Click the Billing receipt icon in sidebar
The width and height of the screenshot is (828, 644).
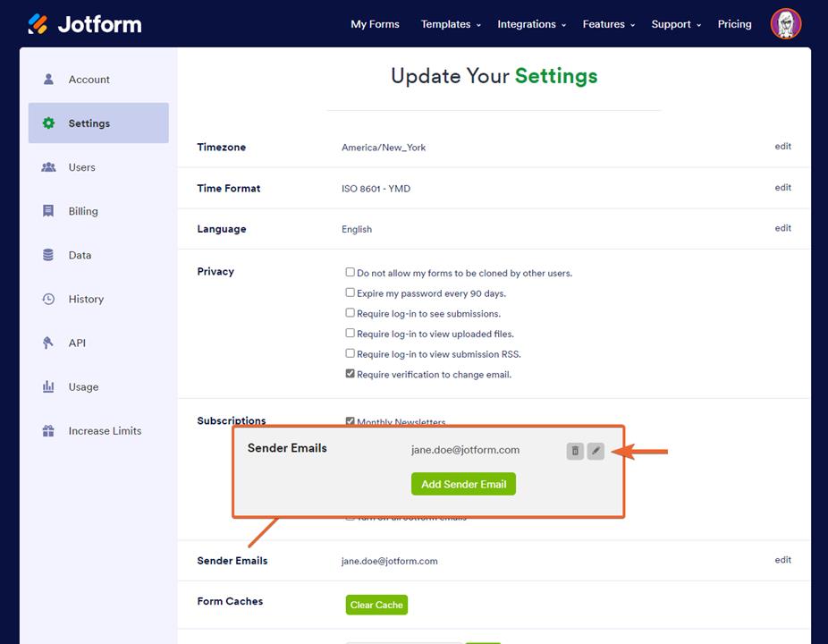coord(48,211)
